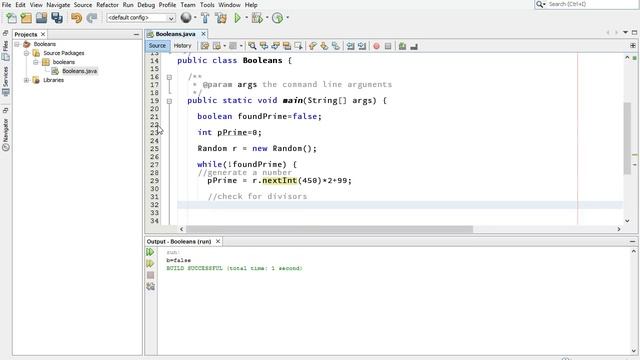The width and height of the screenshot is (640, 360).
Task: Collapse the Javadoc fold at line 16
Action: pyautogui.click(x=169, y=77)
